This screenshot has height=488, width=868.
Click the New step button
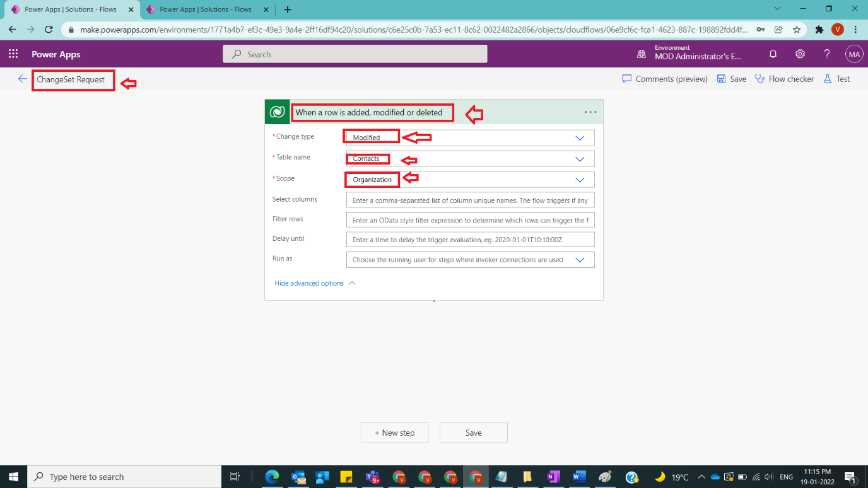[x=394, y=433]
